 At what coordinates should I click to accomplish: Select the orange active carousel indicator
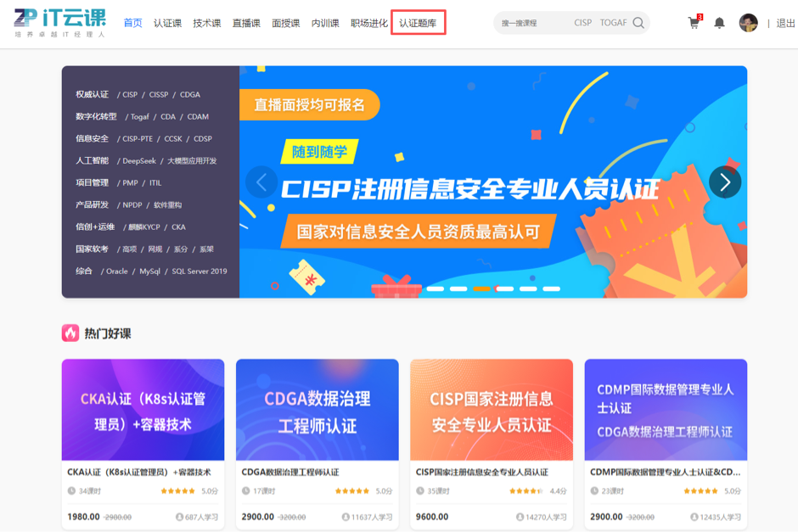(481, 288)
